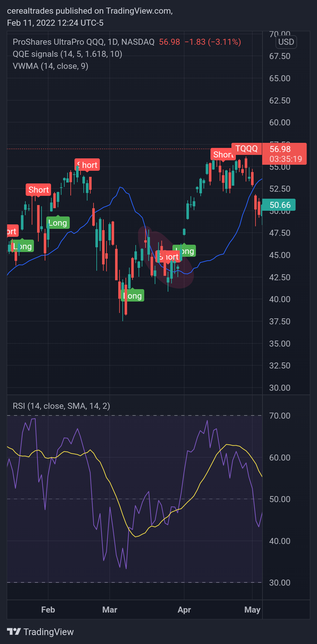Click the 30.00 label on the RSI scale

point(280,583)
